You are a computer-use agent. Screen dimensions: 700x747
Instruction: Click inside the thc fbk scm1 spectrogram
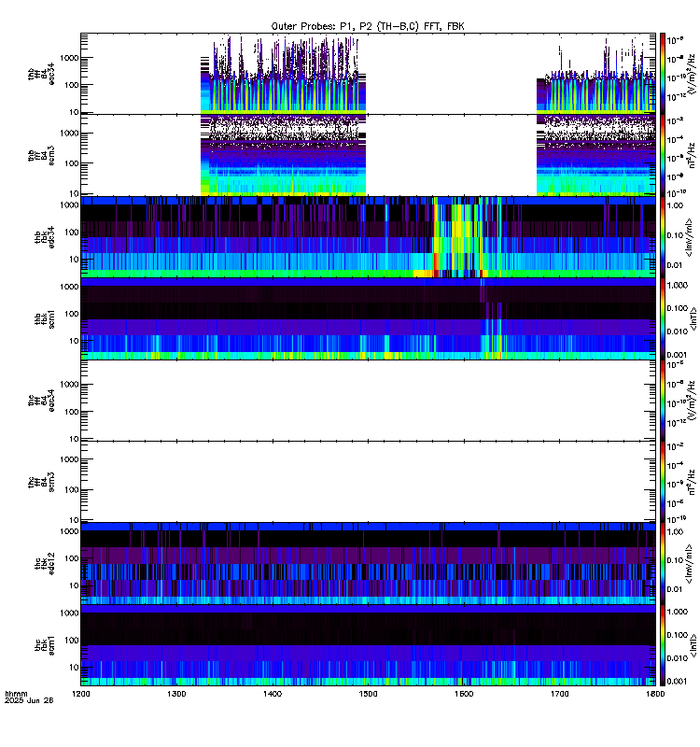coord(368,645)
